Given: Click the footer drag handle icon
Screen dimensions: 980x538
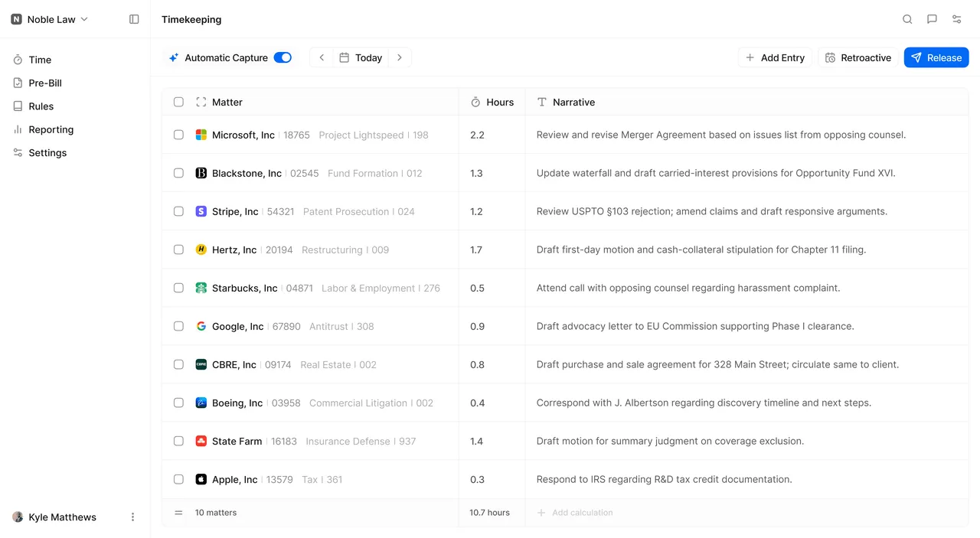Looking at the screenshot, I should pyautogui.click(x=178, y=513).
